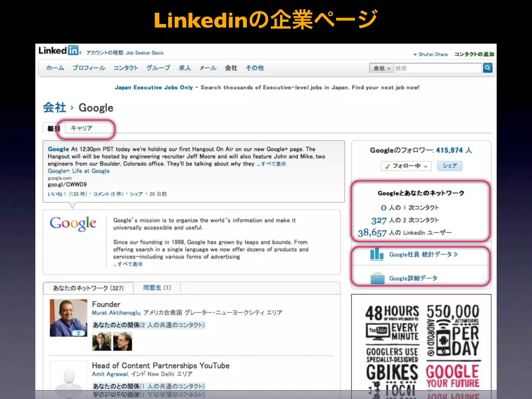Open the 会社 navigation menu
This screenshot has width=532, height=399.
(x=231, y=68)
